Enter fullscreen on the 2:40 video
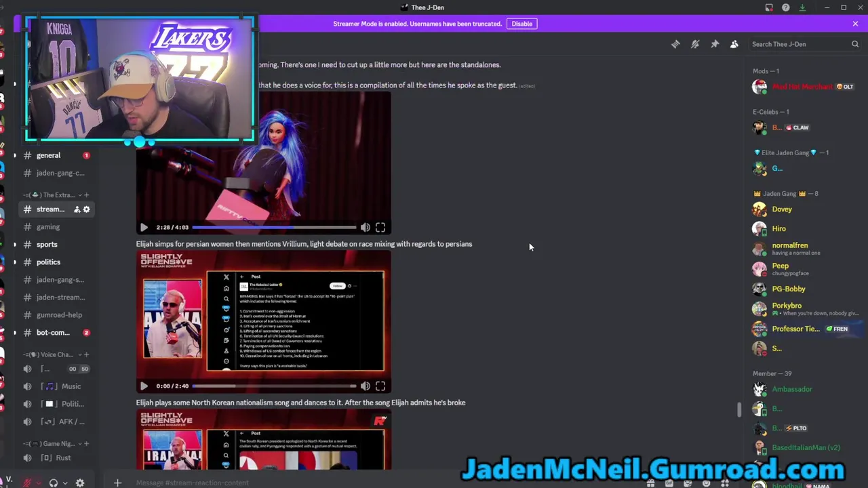The width and height of the screenshot is (868, 488). point(380,386)
